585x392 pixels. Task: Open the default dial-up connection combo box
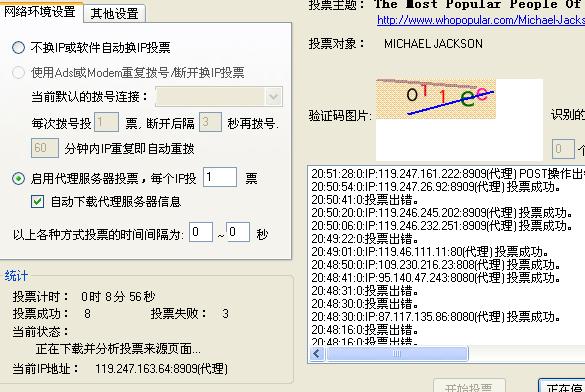[219, 97]
